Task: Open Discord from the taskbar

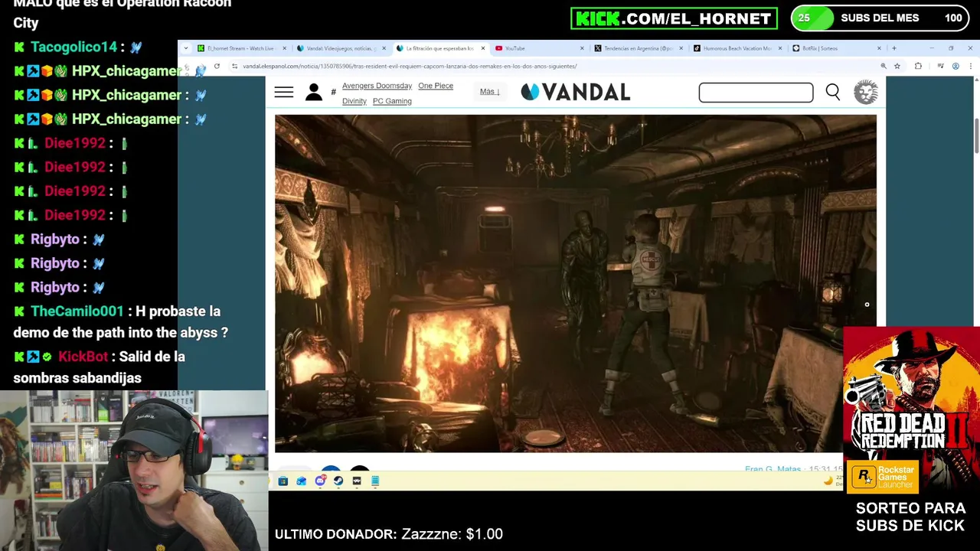Action: (320, 481)
